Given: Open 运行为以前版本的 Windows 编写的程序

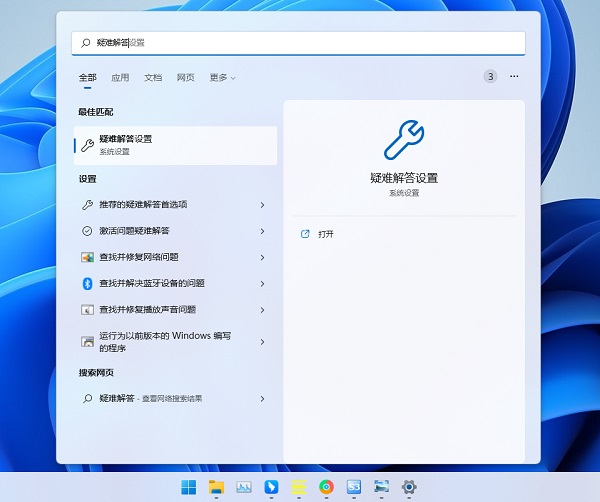Looking at the screenshot, I should [174, 342].
